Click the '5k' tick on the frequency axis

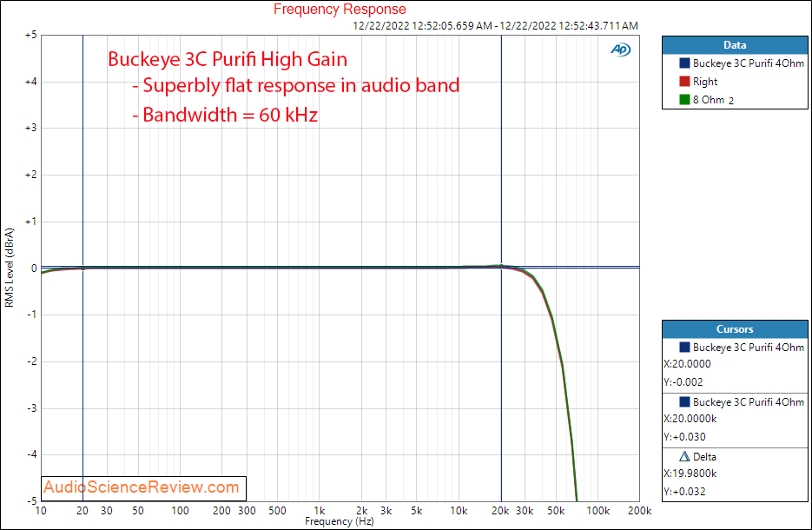click(x=417, y=511)
